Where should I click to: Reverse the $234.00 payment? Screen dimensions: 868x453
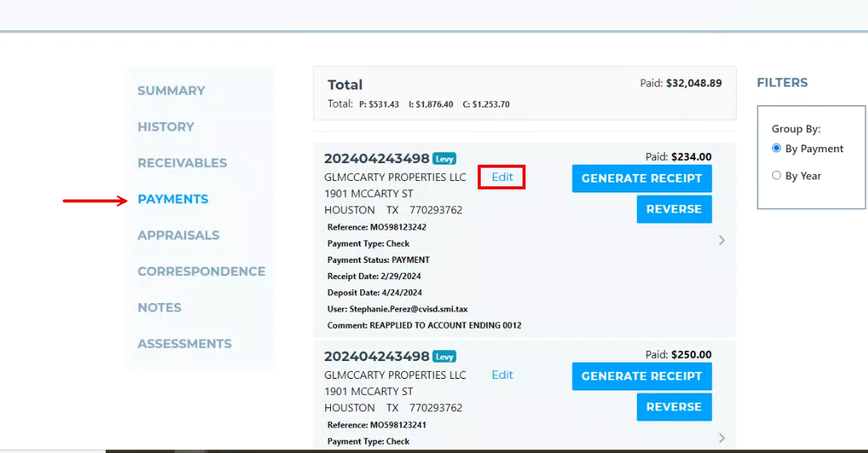pos(674,209)
